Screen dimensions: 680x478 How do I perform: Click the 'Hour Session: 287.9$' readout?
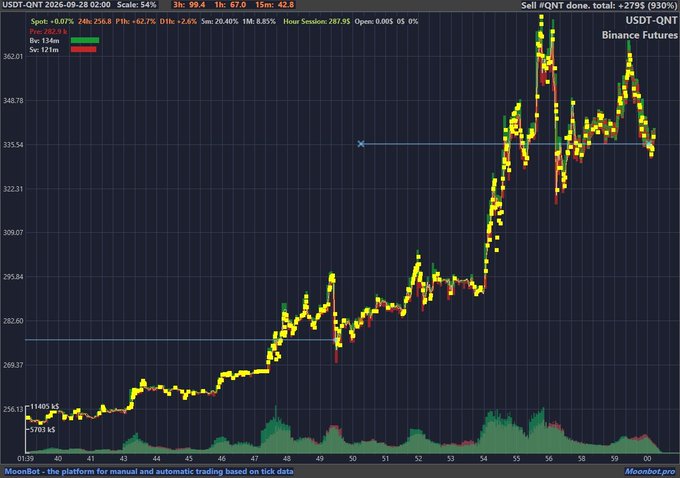tap(317, 21)
